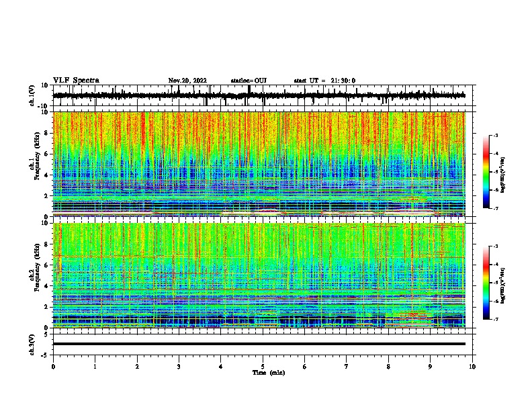Screen dimensions: 532x411
Task: Click the ch.1 spectrogram panel
Action: 259,164
